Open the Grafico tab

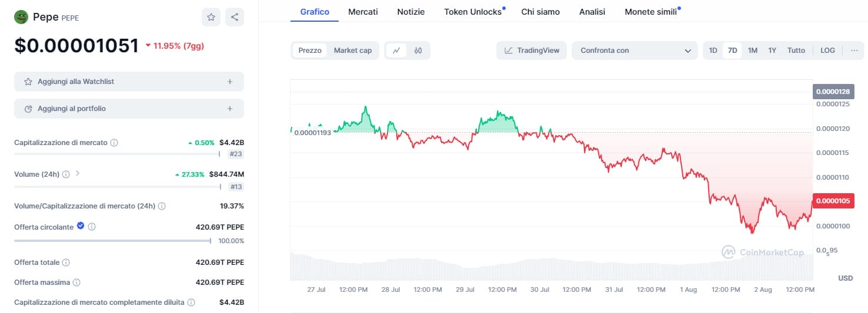[x=315, y=12]
